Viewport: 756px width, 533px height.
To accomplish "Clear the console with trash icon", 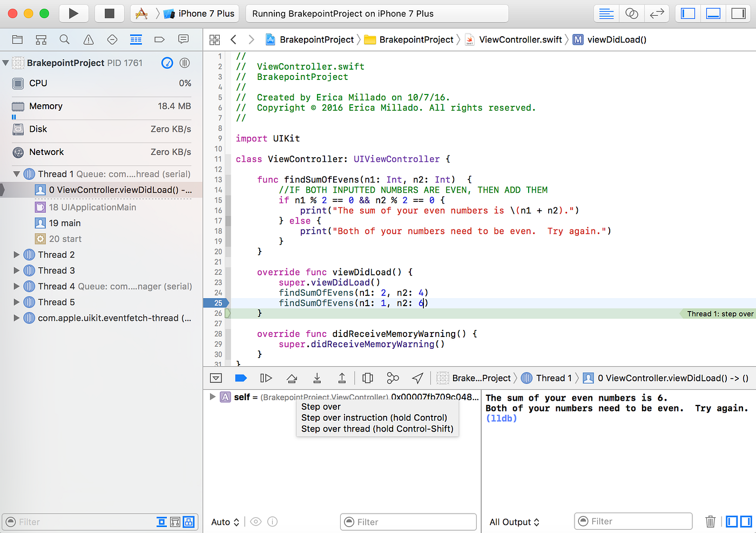I will click(x=710, y=522).
